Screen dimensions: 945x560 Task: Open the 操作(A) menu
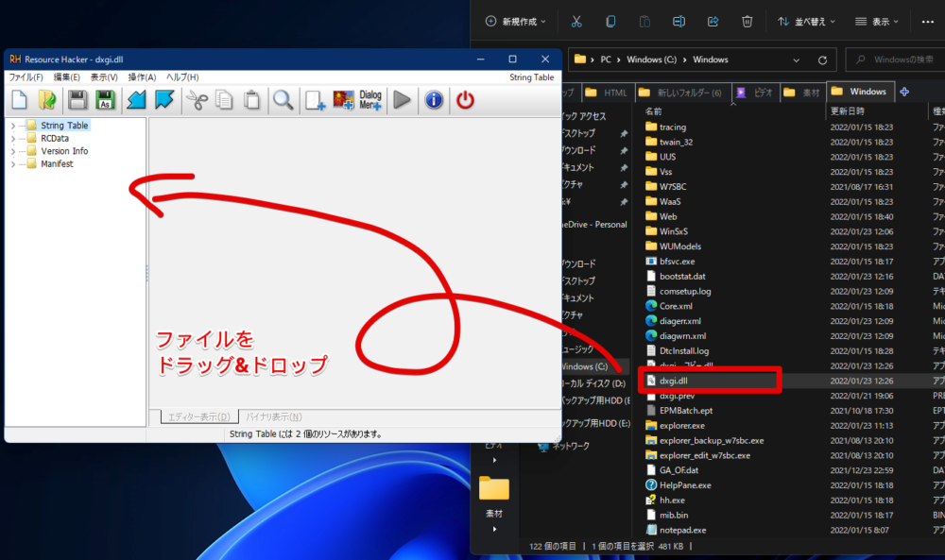coord(142,77)
